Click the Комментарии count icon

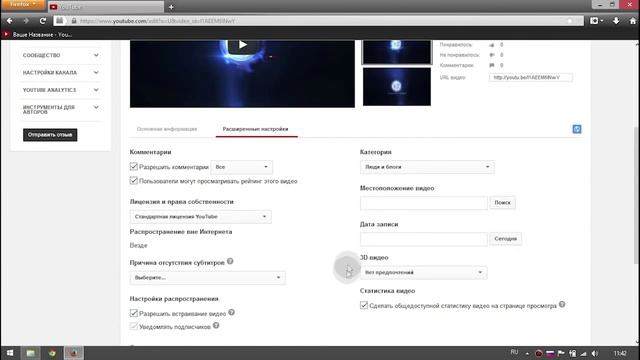[492, 65]
